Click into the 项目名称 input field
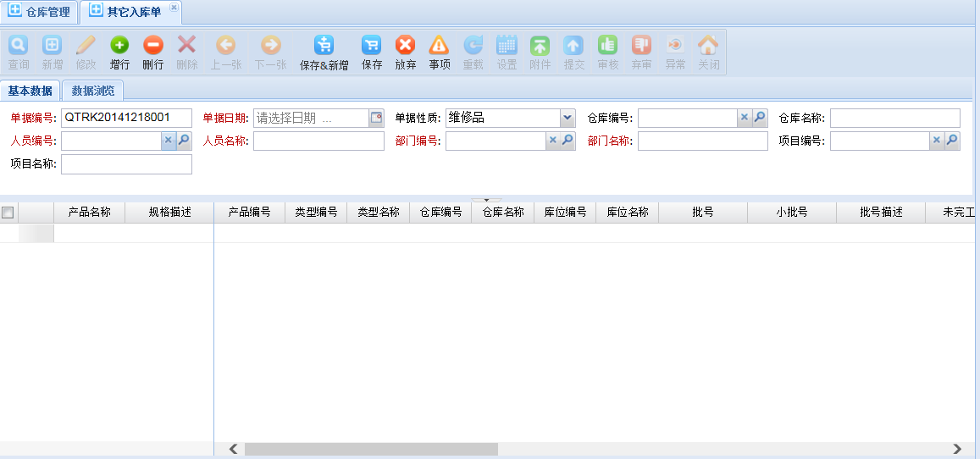Image resolution: width=980 pixels, height=459 pixels. pyautogui.click(x=126, y=164)
